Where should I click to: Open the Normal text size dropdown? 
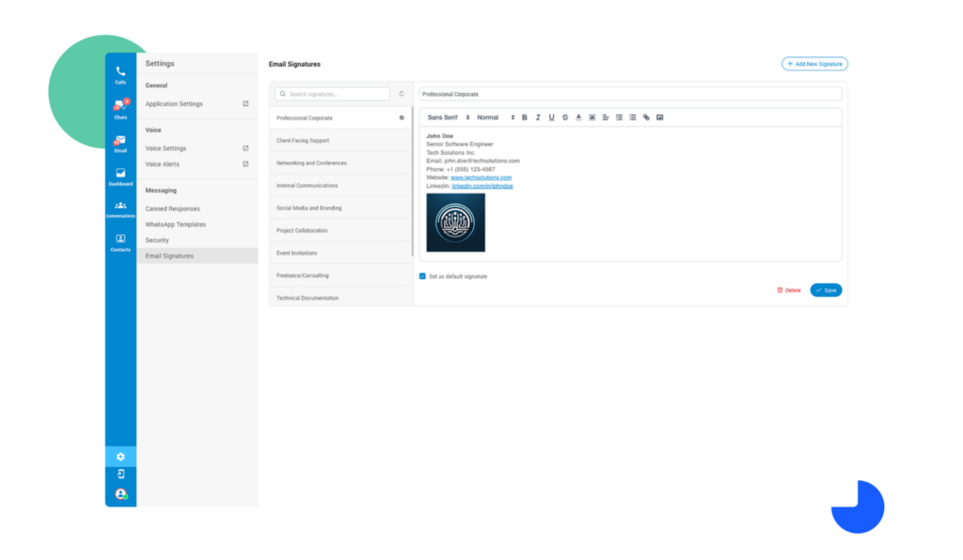(490, 117)
